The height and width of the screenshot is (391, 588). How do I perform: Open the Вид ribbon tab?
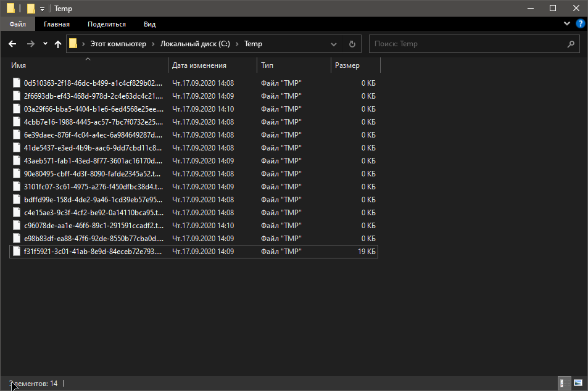[x=150, y=24]
